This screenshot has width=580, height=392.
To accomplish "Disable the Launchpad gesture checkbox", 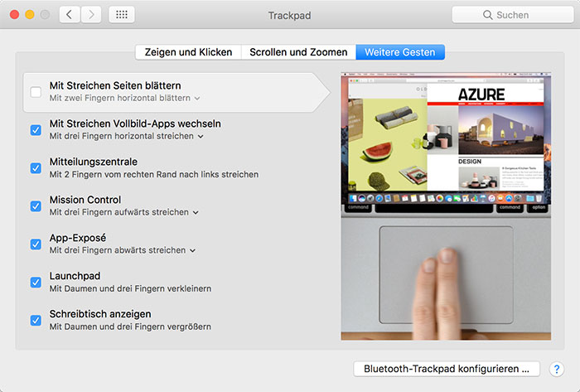I will (x=36, y=282).
